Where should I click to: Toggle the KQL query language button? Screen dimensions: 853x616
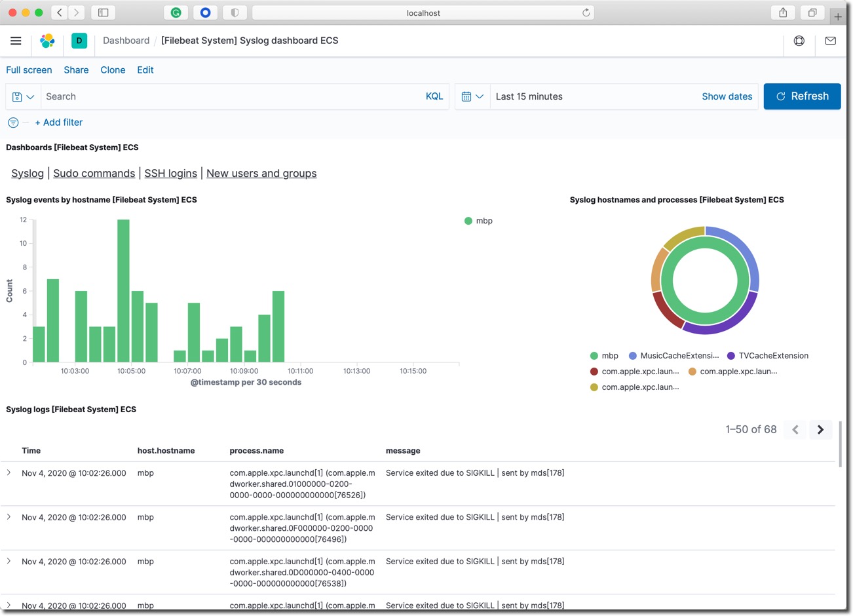[x=434, y=96]
